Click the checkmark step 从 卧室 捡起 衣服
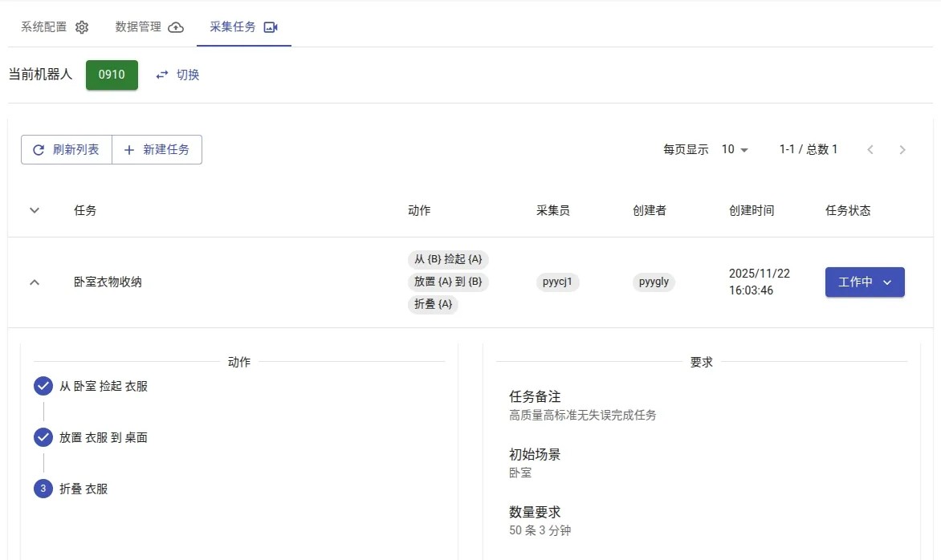Screen dimensions: 941x560 (x=43, y=387)
